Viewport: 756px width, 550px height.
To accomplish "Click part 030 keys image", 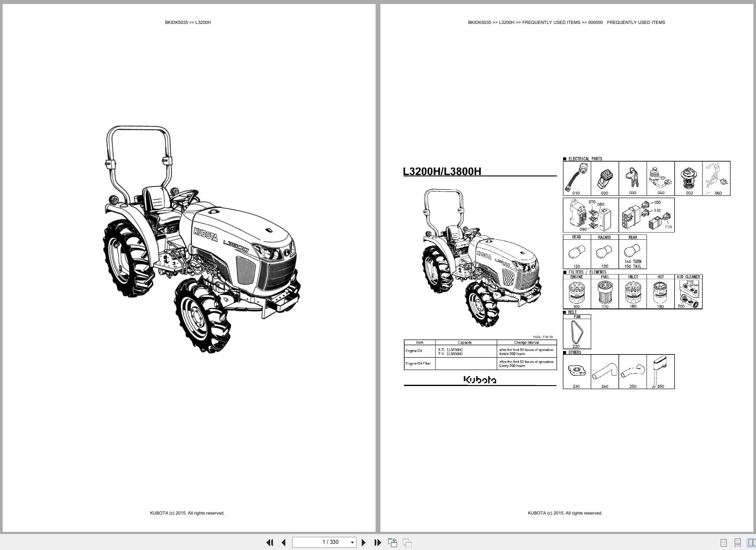I will 632,177.
